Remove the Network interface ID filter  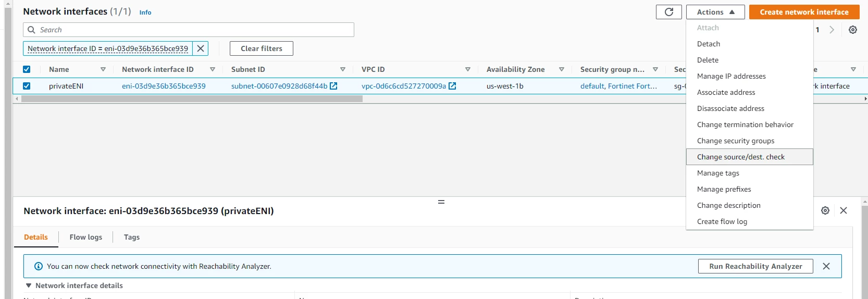(x=201, y=48)
